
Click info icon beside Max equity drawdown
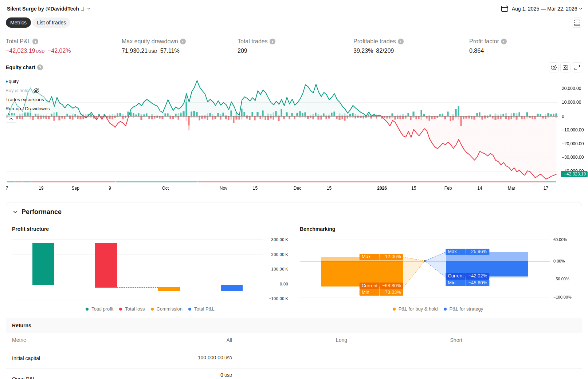183,42
